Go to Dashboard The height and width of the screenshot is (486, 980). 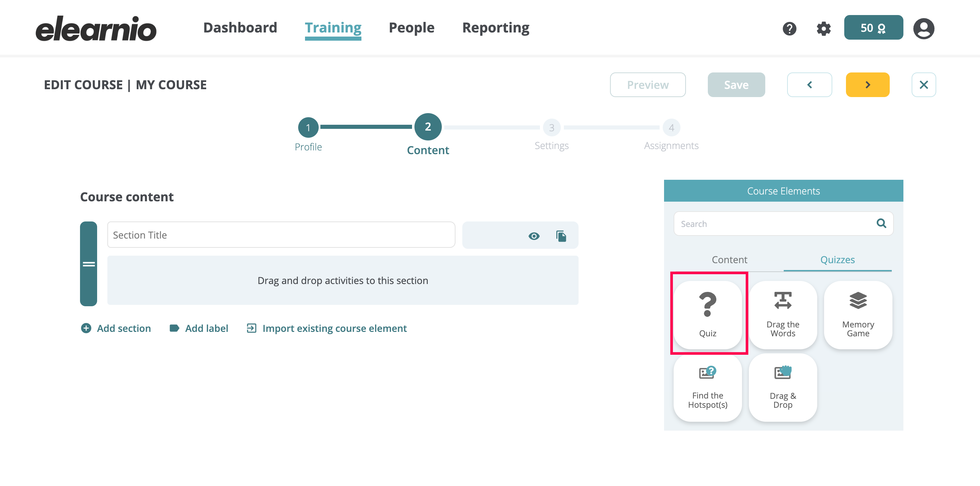(240, 28)
